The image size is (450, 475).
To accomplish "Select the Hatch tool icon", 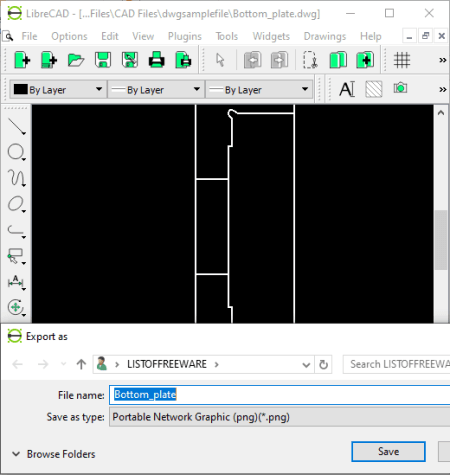I will pyautogui.click(x=374, y=89).
